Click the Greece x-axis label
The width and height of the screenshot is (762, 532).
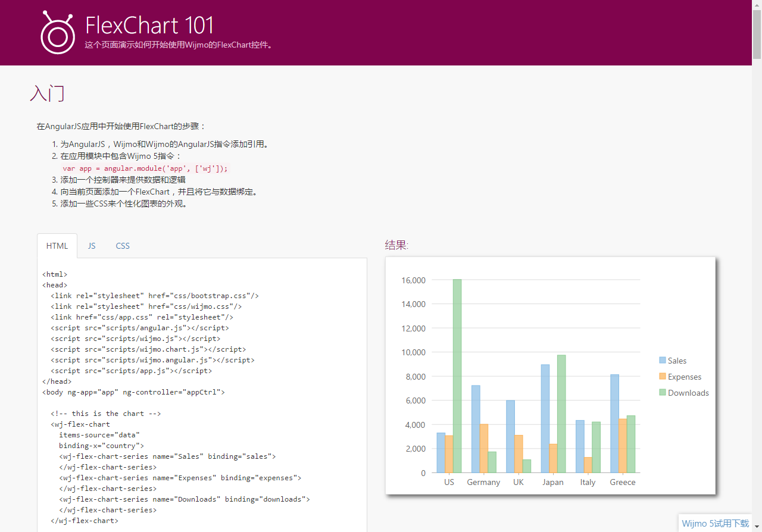(623, 482)
